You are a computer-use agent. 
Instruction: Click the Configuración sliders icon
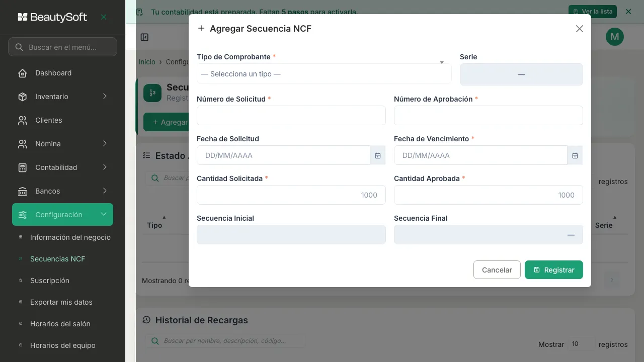pos(23,215)
